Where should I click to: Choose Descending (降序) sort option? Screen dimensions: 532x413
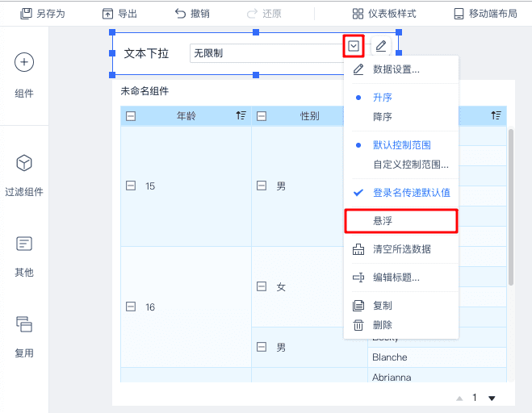tap(401, 117)
